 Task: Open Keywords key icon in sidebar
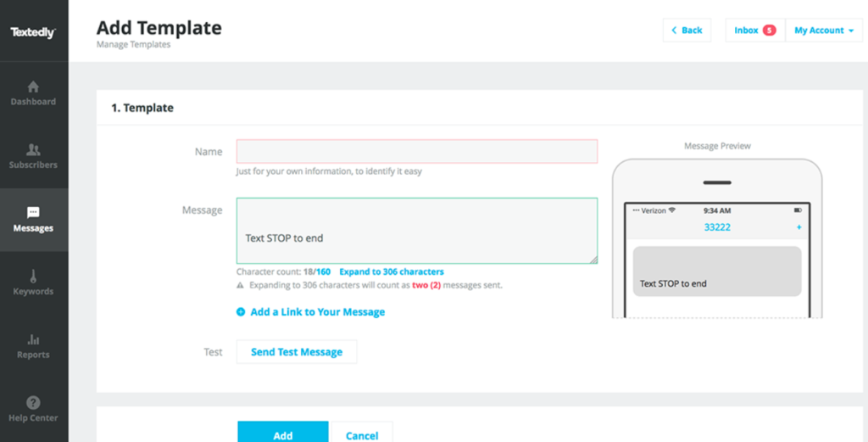(33, 276)
